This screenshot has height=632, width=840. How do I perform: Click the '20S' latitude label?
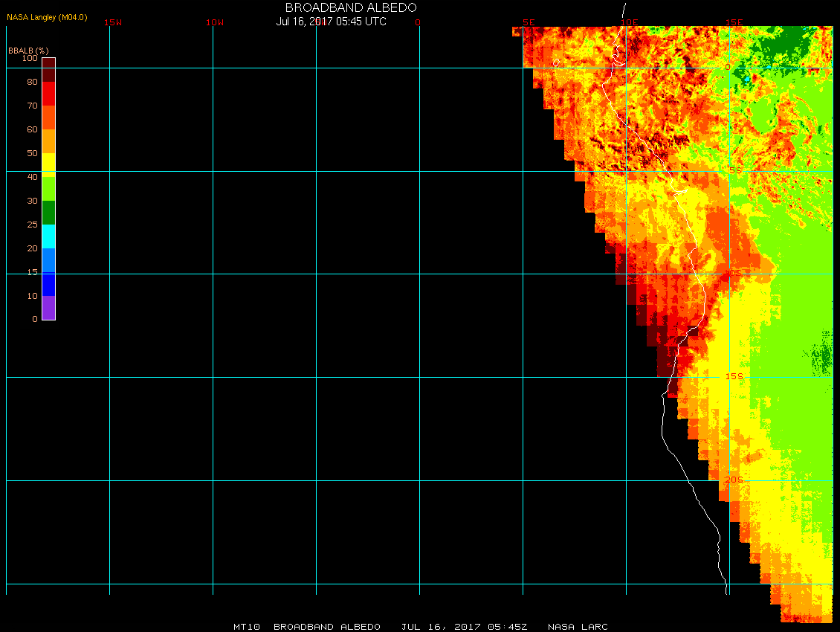[734, 480]
